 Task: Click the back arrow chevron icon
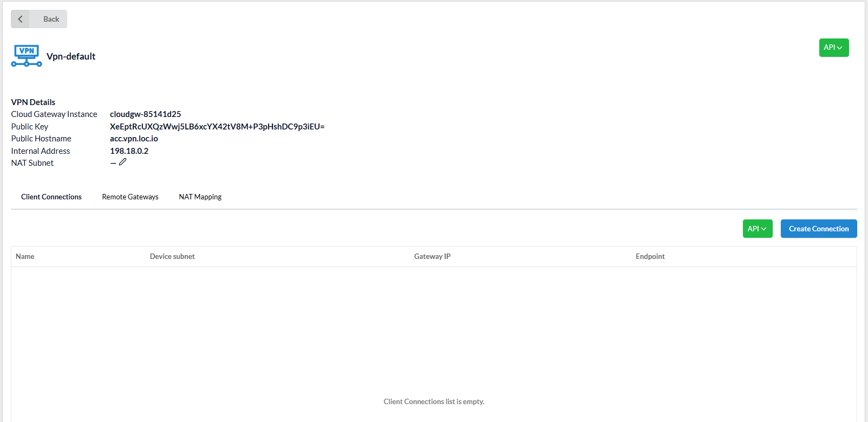point(20,19)
